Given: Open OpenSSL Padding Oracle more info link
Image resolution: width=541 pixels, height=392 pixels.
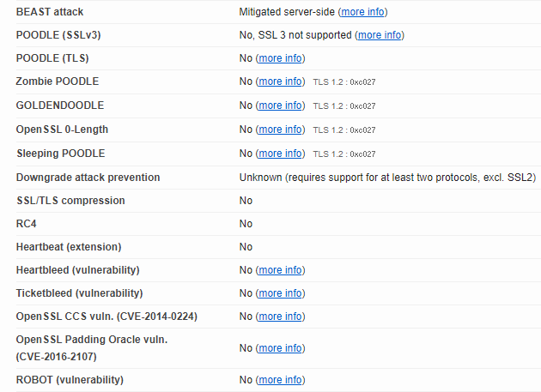Looking at the screenshot, I should 280,348.
